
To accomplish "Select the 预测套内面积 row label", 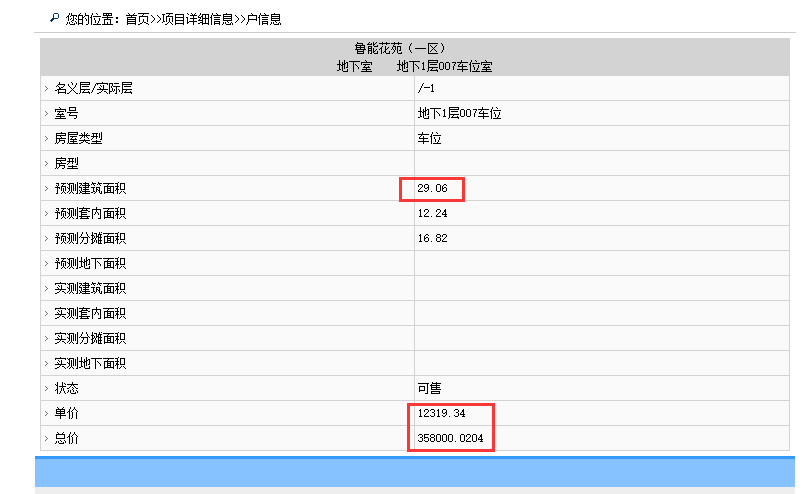I will (x=90, y=213).
